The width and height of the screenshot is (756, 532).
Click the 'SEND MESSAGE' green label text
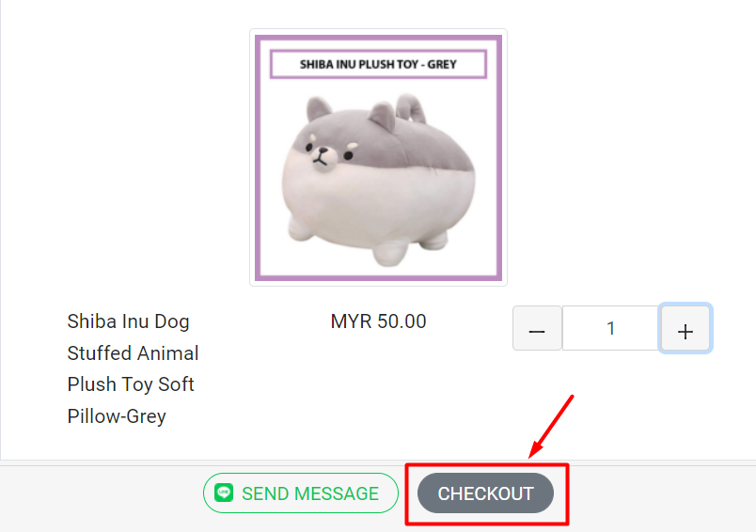(x=310, y=493)
